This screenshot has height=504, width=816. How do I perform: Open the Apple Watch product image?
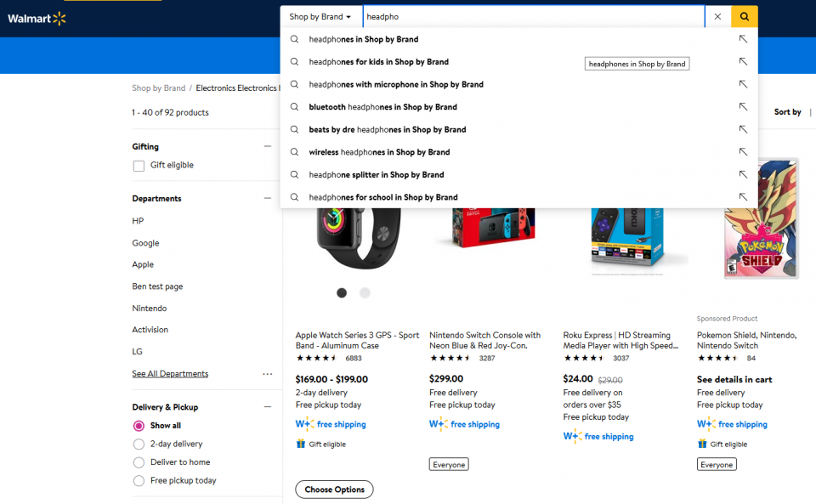pyautogui.click(x=359, y=237)
